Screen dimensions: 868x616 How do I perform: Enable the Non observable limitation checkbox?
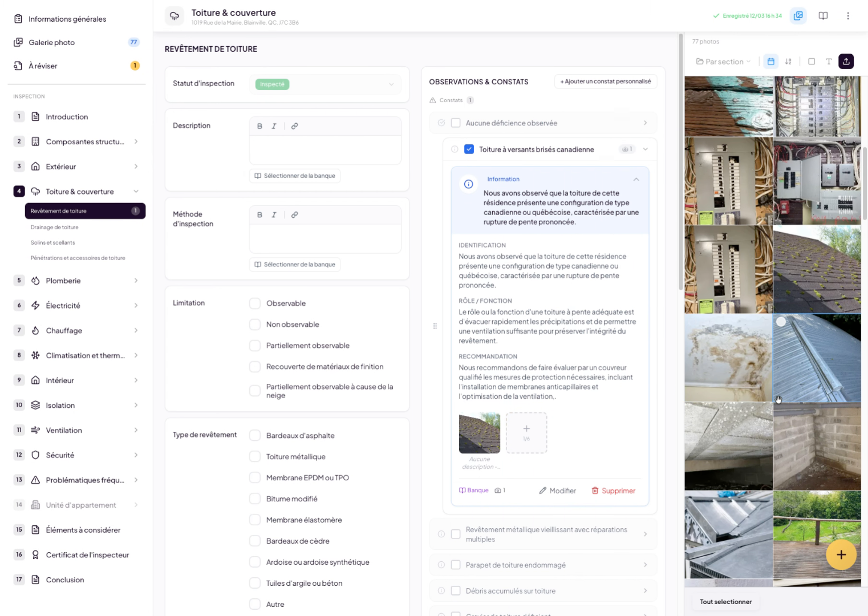coord(255,325)
